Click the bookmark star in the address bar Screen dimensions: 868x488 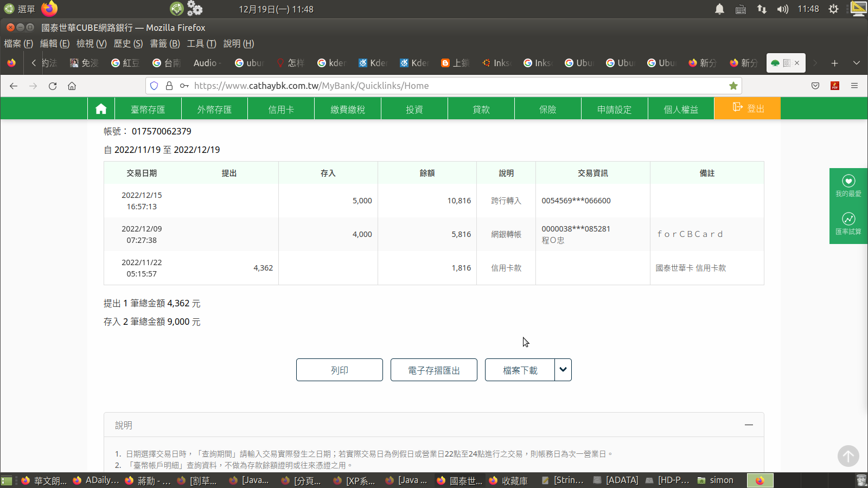coord(733,86)
